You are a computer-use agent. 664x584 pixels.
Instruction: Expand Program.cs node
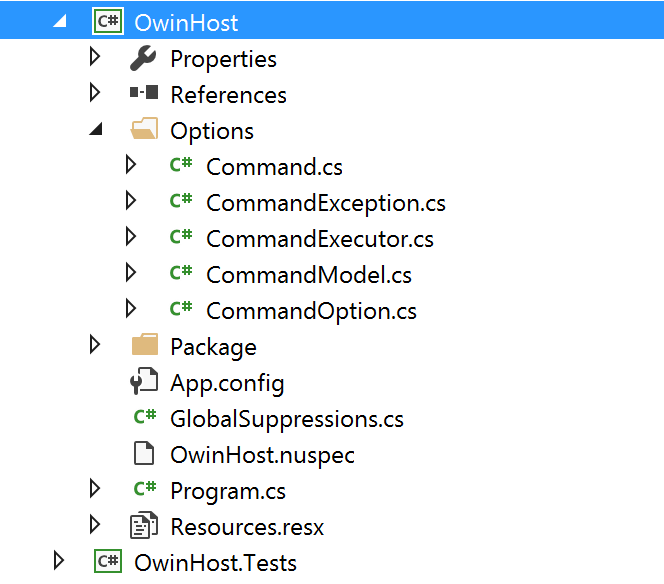95,489
